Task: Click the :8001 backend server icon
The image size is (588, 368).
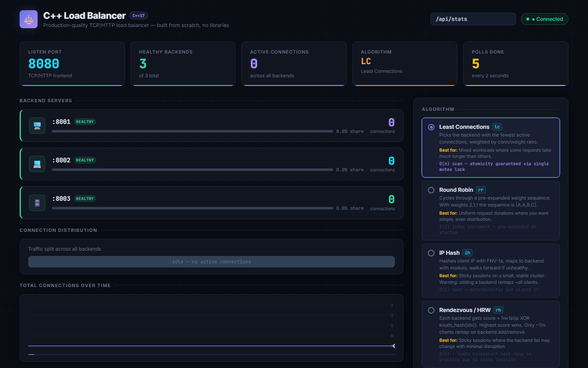Action: click(x=37, y=126)
